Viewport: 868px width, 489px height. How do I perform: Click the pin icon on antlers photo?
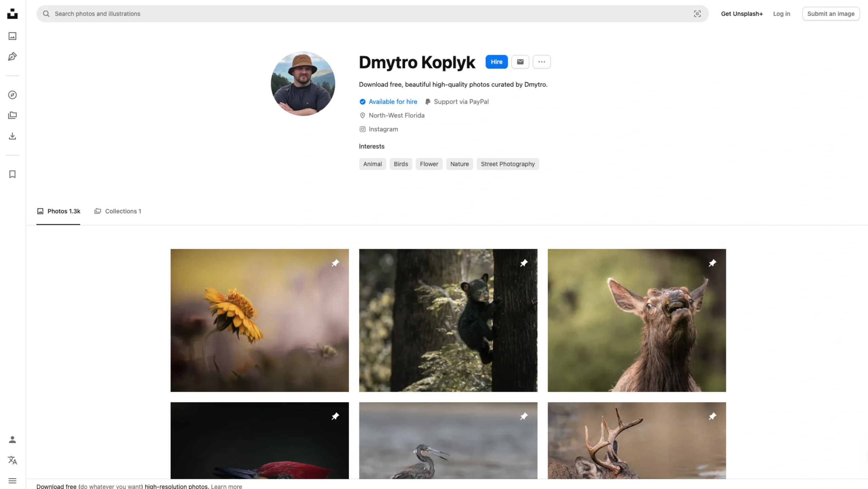point(712,416)
